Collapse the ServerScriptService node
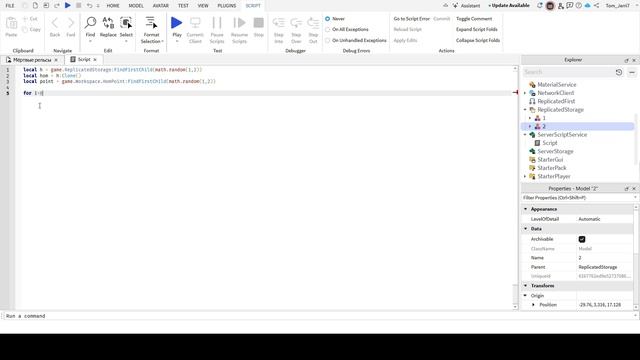 coord(525,135)
